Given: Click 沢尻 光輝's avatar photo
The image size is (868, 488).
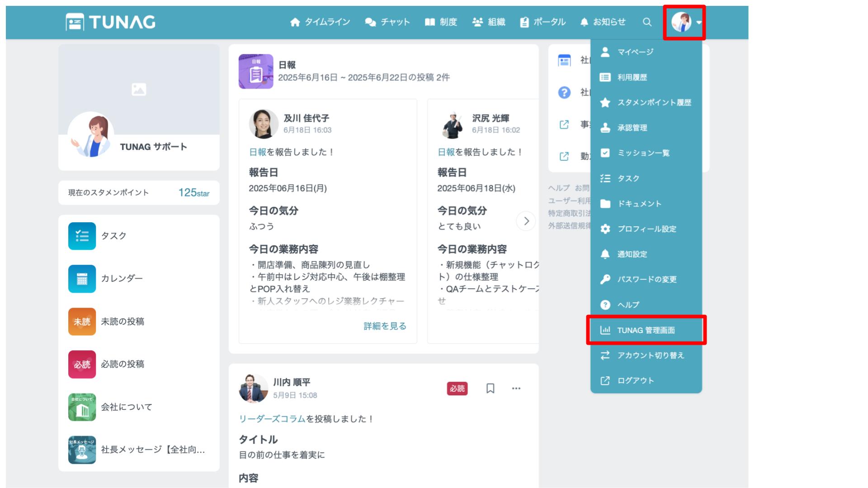Looking at the screenshot, I should pyautogui.click(x=452, y=124).
